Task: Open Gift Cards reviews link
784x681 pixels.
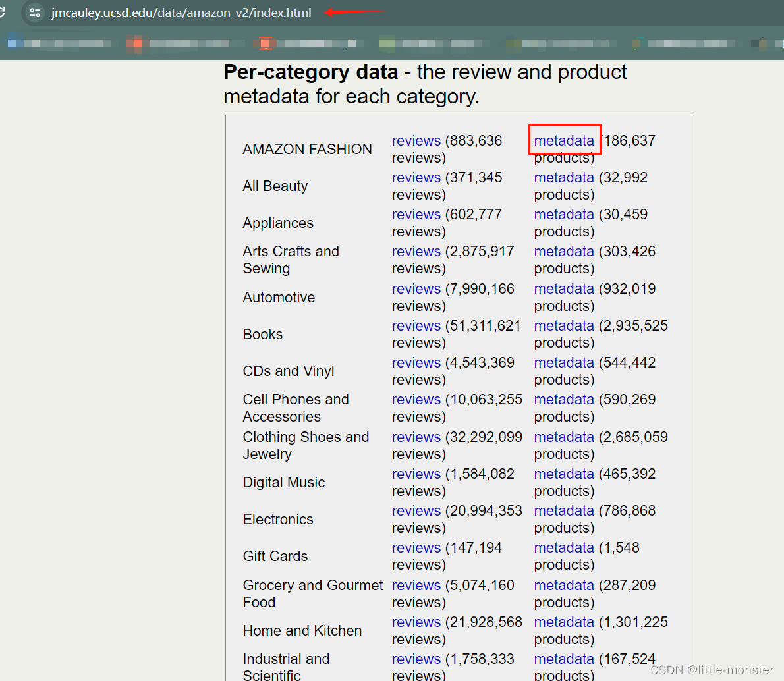Action: point(416,547)
